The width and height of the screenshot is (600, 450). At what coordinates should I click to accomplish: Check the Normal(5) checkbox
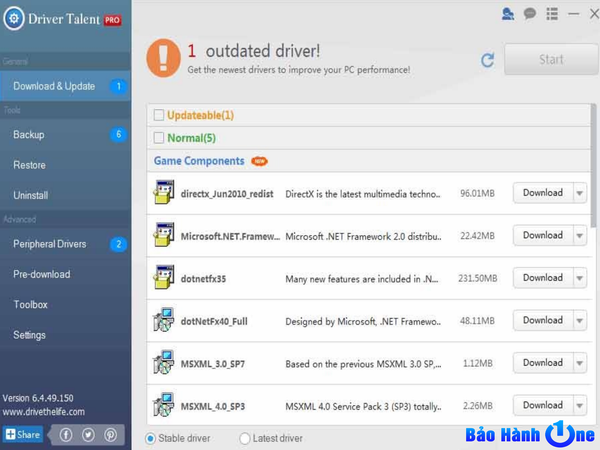(x=159, y=138)
